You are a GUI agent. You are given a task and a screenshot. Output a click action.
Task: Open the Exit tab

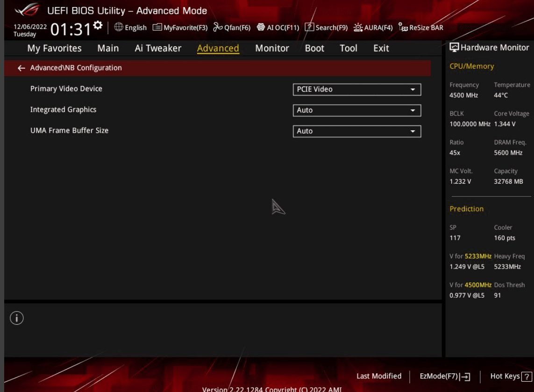381,49
